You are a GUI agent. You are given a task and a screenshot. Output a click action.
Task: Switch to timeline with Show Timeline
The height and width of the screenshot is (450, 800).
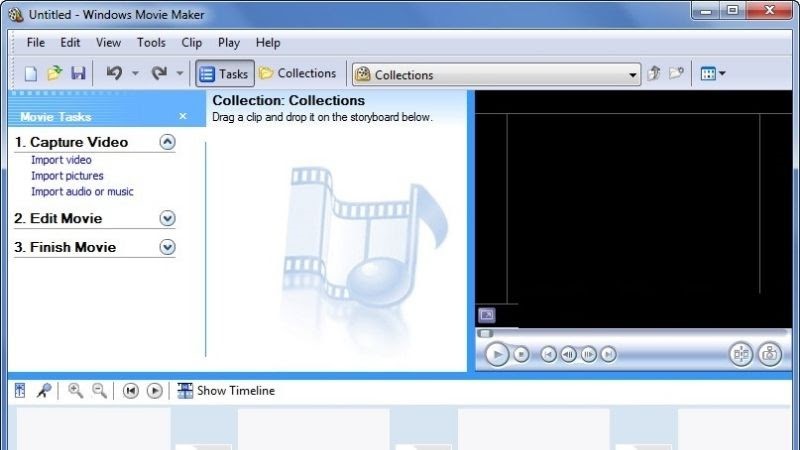coord(226,391)
